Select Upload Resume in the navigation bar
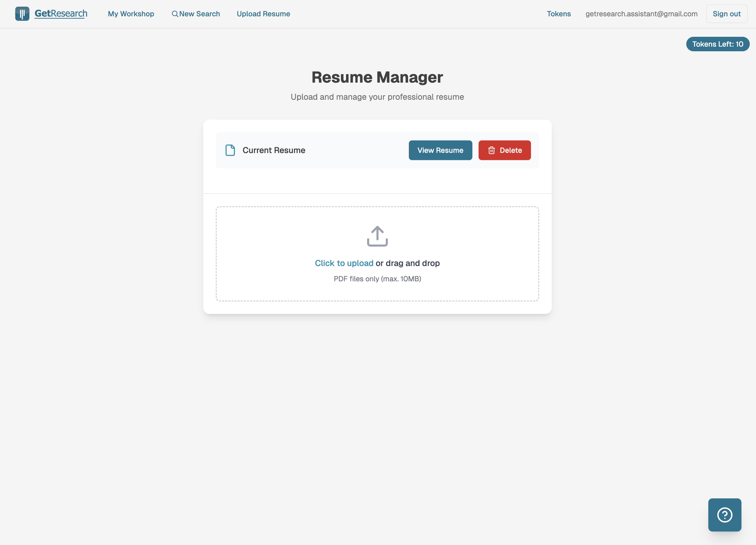Image resolution: width=756 pixels, height=545 pixels. pyautogui.click(x=263, y=14)
